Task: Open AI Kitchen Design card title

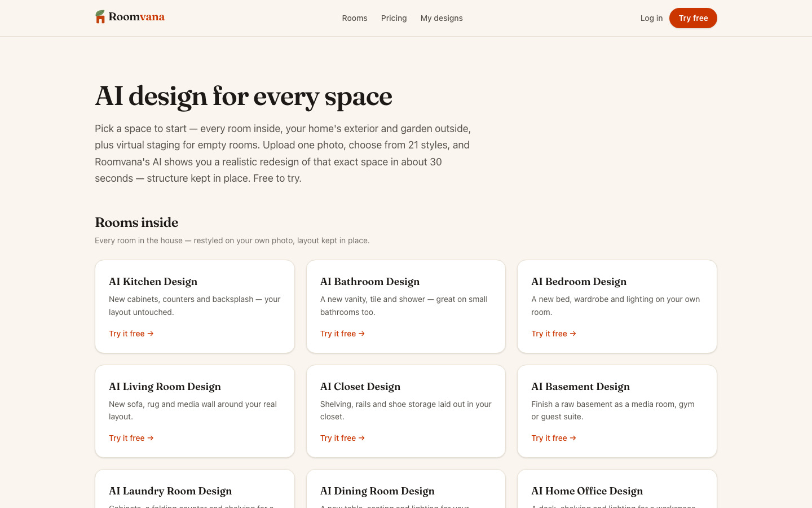Action: pos(153,282)
